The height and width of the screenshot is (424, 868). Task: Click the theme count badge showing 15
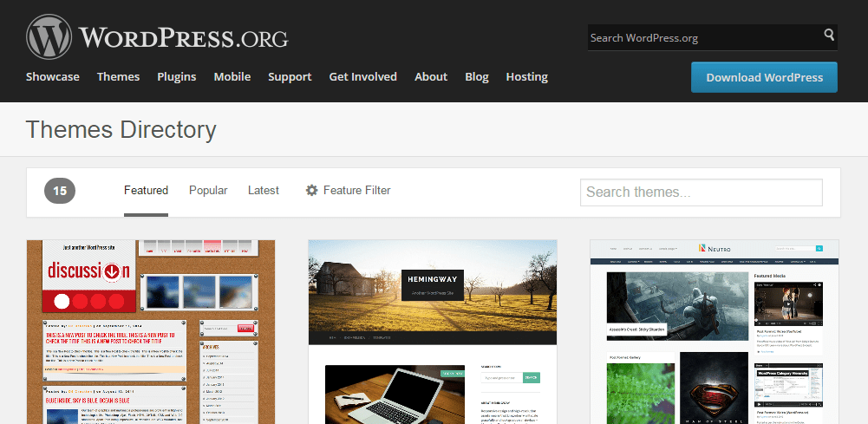click(x=60, y=191)
